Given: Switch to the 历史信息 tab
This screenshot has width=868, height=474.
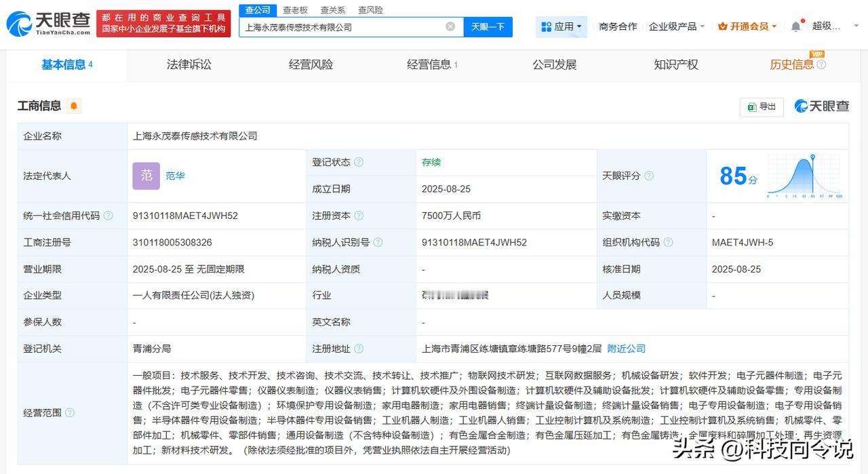Looking at the screenshot, I should point(792,64).
